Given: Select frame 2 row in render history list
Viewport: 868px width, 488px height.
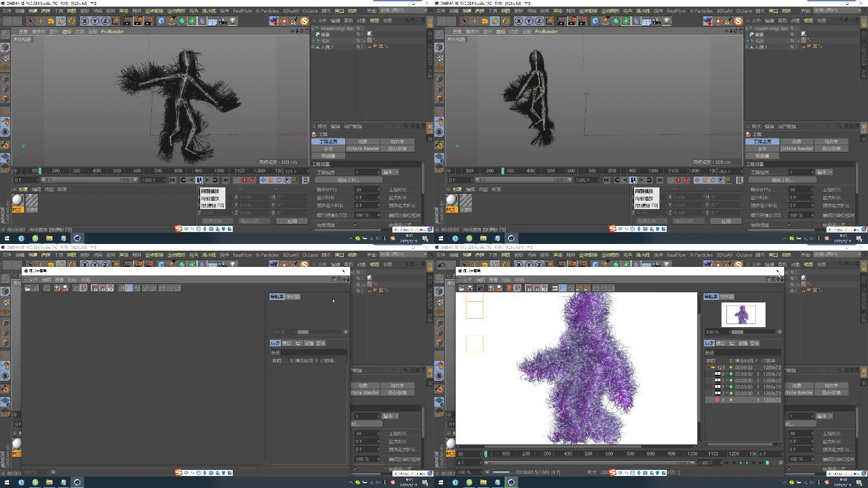Looking at the screenshot, I should click(743, 387).
